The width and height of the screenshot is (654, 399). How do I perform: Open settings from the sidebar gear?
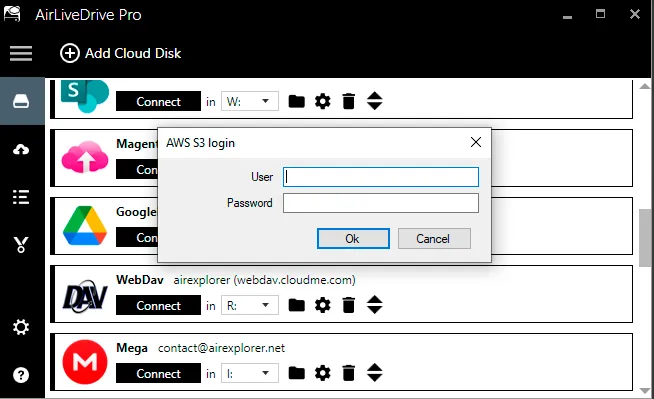pos(21,327)
